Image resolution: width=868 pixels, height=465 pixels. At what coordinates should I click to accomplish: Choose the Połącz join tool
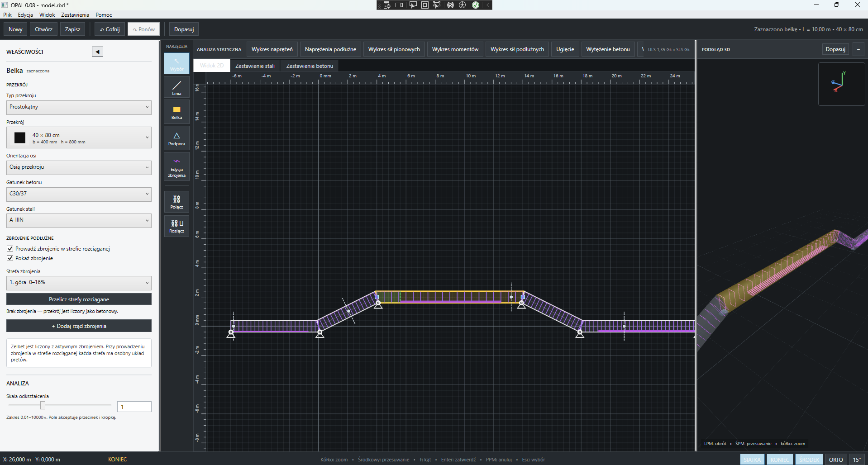click(176, 202)
